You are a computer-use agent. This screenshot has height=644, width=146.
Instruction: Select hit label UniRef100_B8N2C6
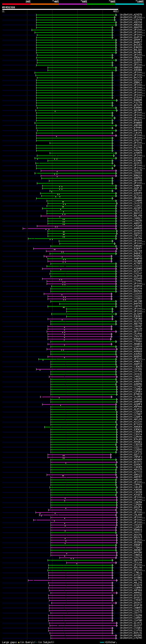tap(131, 175)
